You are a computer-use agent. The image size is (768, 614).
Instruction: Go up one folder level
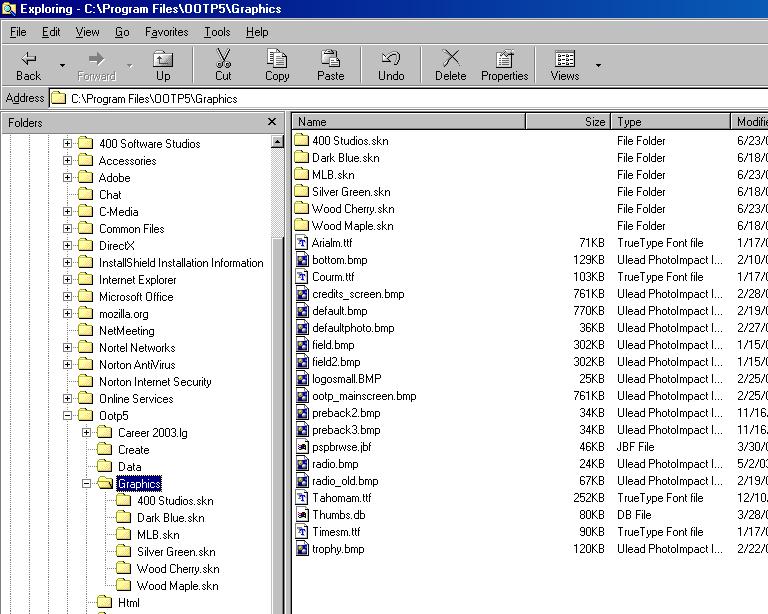pyautogui.click(x=163, y=65)
